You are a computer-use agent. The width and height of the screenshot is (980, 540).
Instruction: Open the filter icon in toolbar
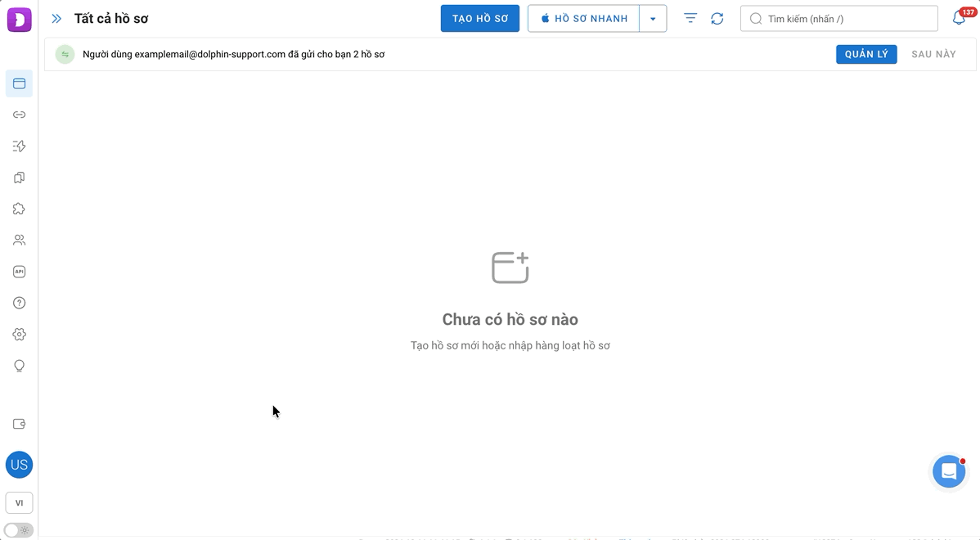[x=690, y=19]
